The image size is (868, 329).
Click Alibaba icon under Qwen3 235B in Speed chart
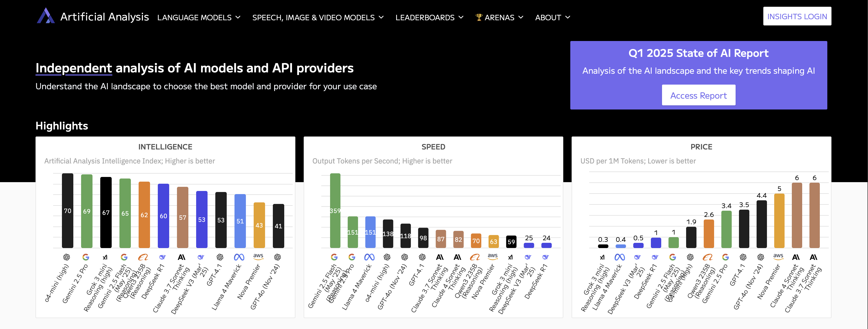coord(475,257)
